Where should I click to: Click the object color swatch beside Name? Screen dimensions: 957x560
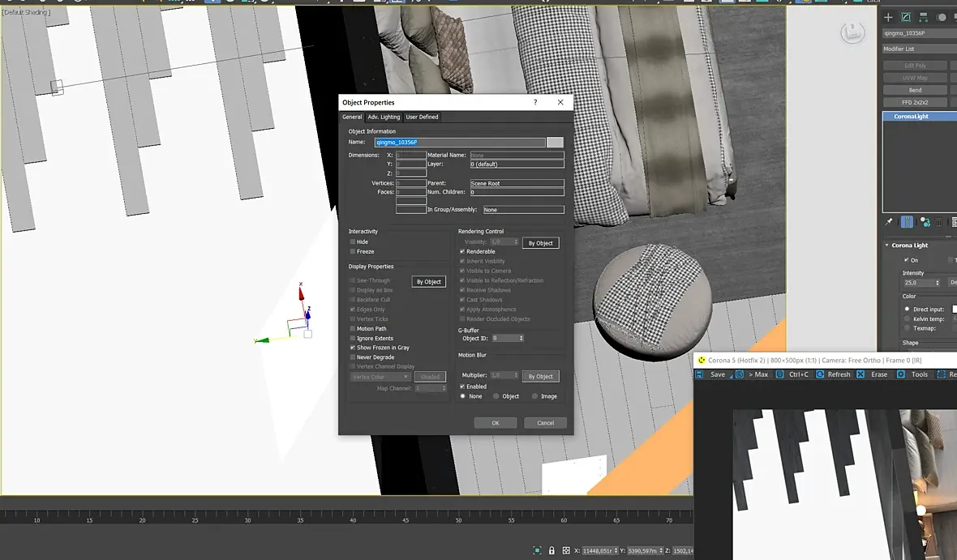click(x=555, y=143)
